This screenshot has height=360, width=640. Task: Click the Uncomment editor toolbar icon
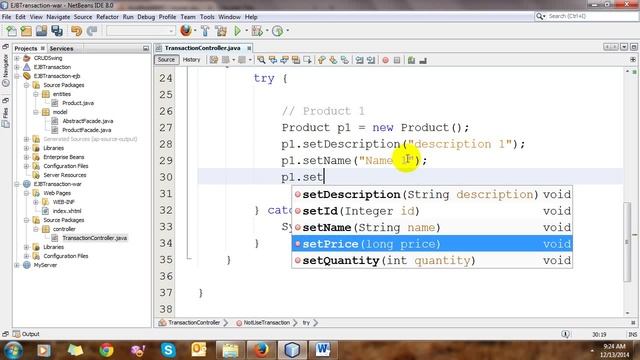(x=423, y=60)
